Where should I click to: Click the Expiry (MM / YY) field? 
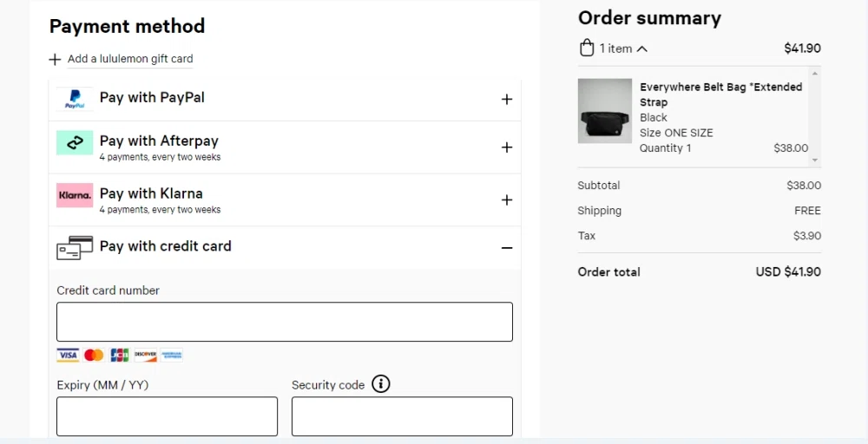pos(167,416)
